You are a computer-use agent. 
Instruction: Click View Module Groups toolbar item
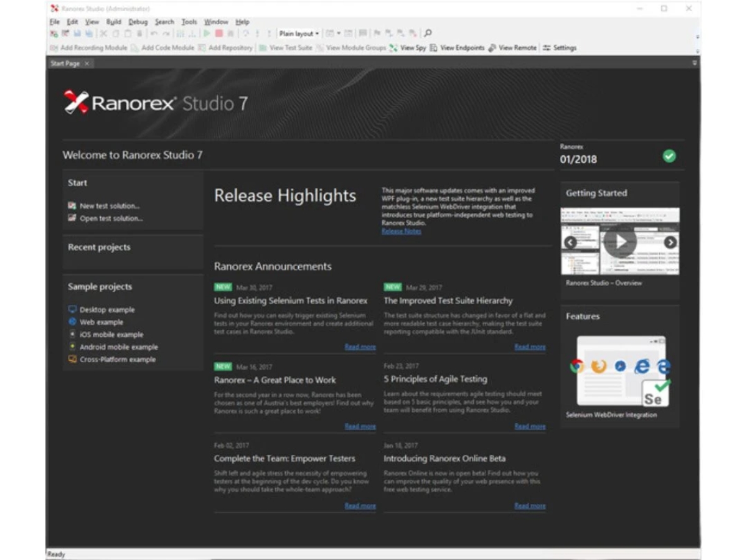pyautogui.click(x=351, y=48)
